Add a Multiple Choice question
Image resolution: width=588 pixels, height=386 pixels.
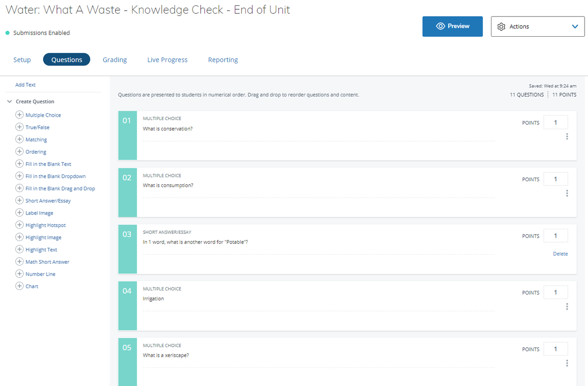[x=43, y=115]
